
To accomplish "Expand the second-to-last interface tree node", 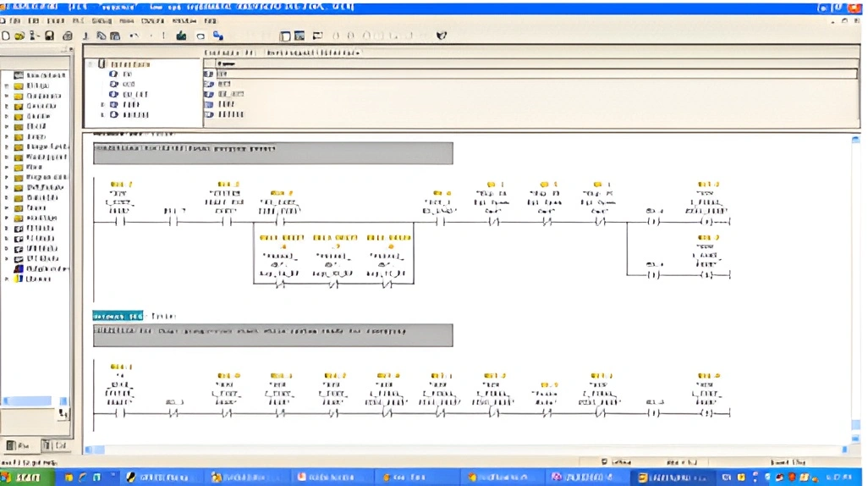I will [102, 104].
